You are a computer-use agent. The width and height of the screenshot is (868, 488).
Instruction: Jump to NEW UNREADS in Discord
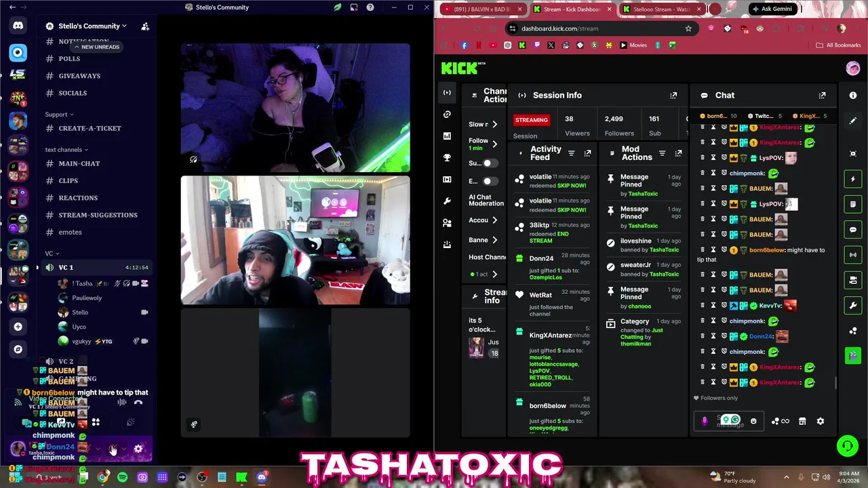[97, 47]
